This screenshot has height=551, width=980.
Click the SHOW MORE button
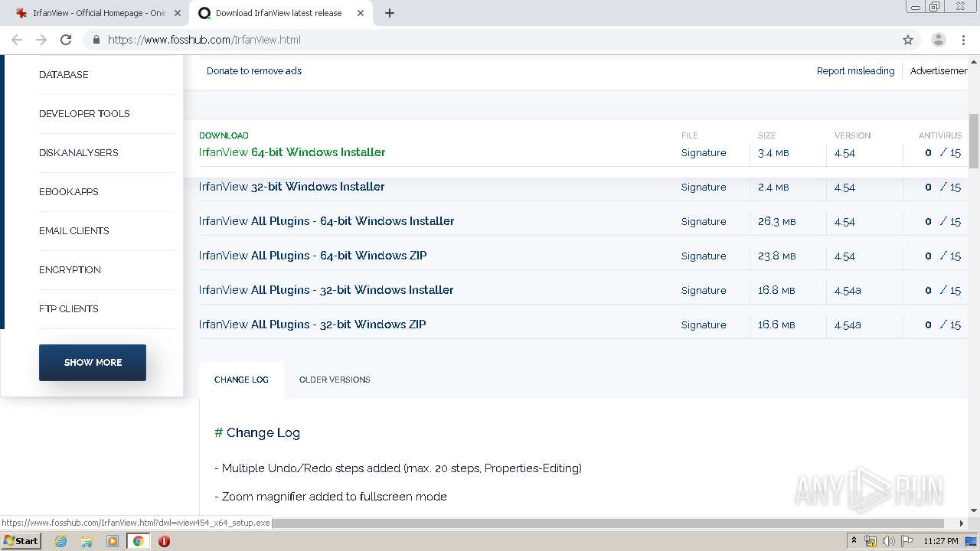[x=93, y=363]
